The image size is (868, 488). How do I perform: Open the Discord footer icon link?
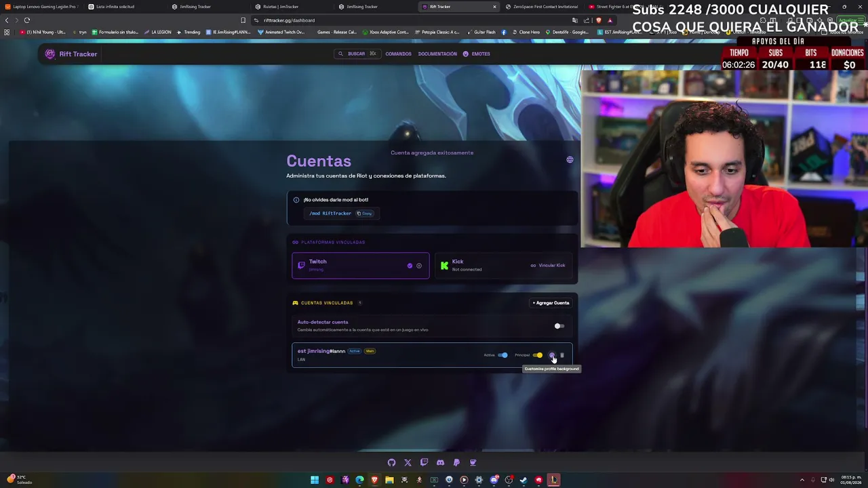(x=440, y=462)
